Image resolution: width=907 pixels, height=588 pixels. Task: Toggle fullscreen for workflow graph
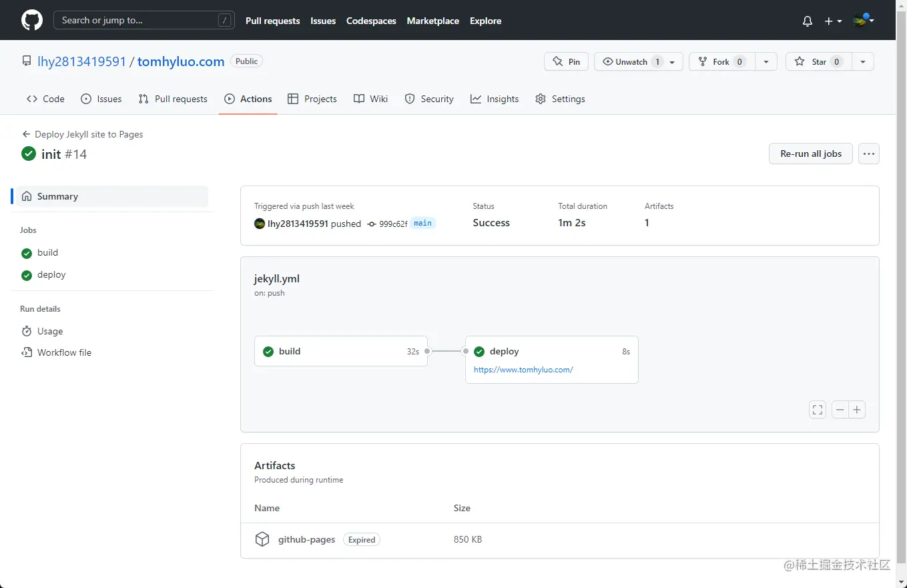click(x=818, y=410)
